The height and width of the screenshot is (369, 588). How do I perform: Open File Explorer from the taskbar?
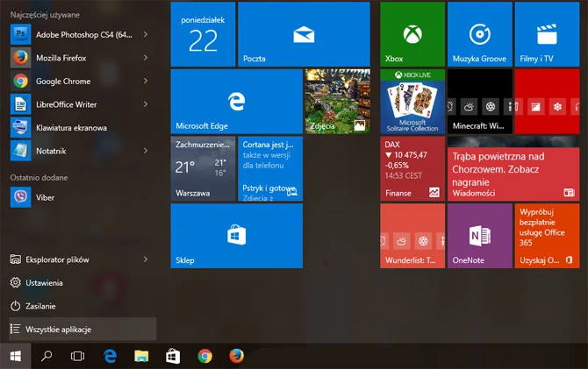[141, 356]
